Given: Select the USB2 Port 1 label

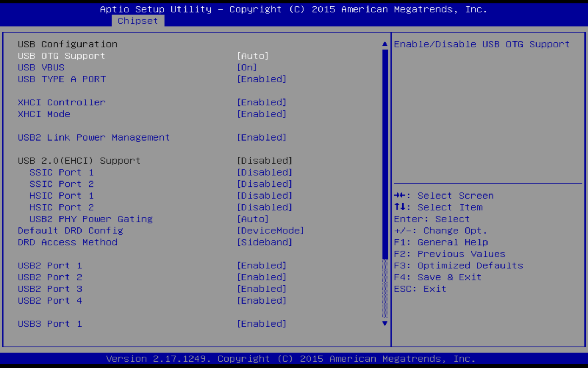Looking at the screenshot, I should click(50, 266).
